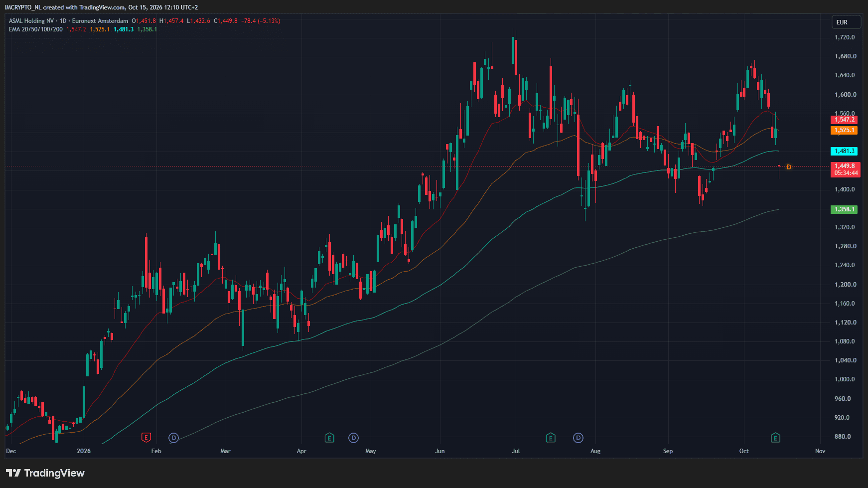Click the low value L1,422.6 in the legend
This screenshot has width=868, height=488.
[x=198, y=21]
